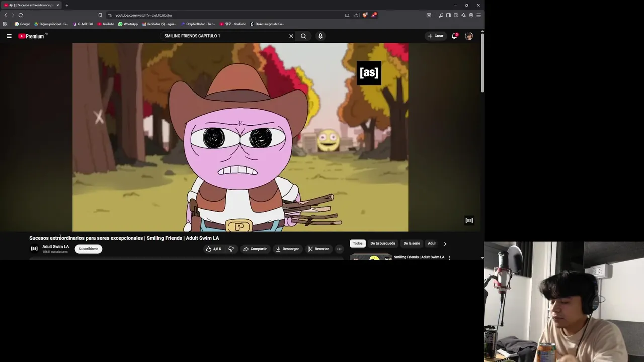
Task: Go to YouTube Premium home logo
Action: click(x=32, y=36)
